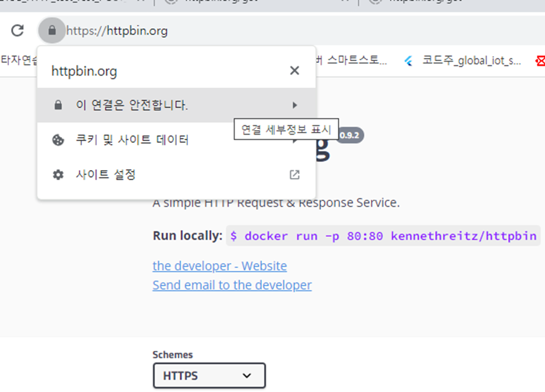The width and height of the screenshot is (545, 392).
Task: Expand the arrow on the secure connection row
Action: 295,105
